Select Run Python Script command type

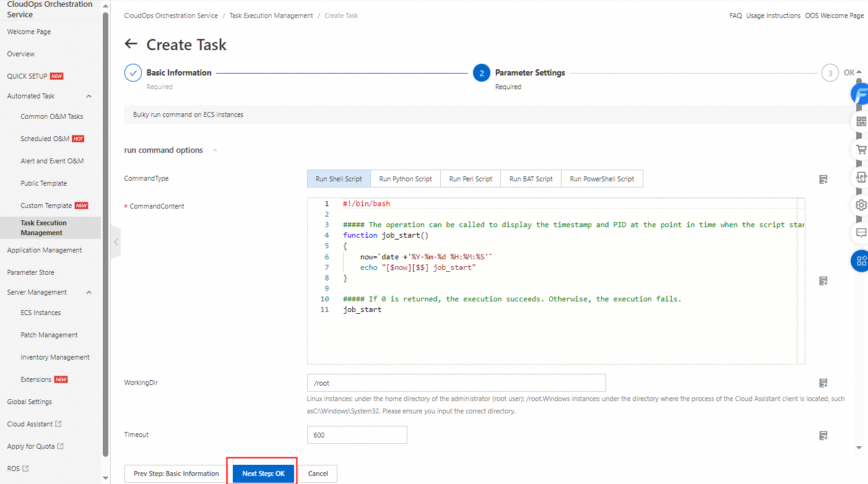(406, 179)
